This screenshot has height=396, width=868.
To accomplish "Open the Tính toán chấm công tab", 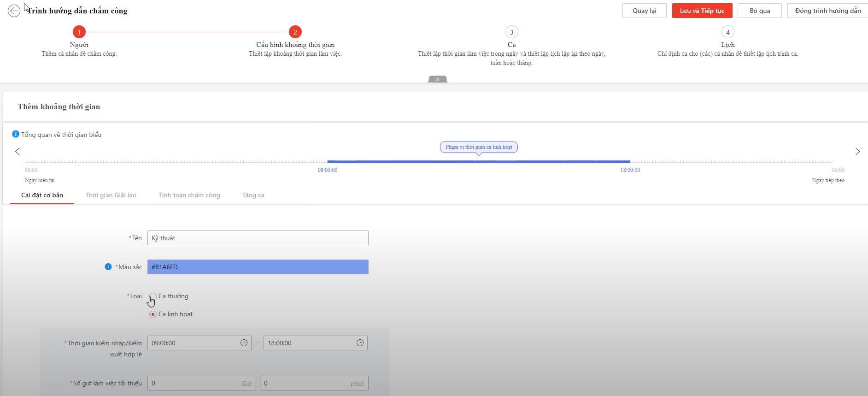I will click(189, 195).
